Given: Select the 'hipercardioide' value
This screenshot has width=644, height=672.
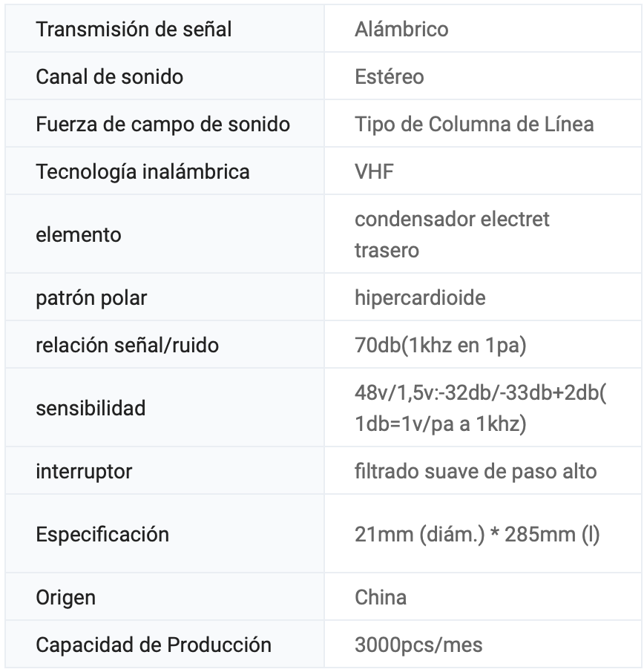Looking at the screenshot, I should [x=420, y=298].
